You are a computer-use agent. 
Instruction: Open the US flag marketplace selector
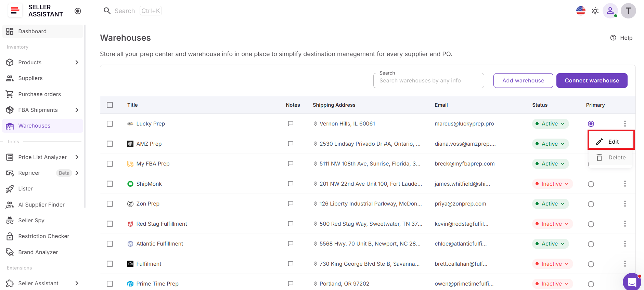[581, 11]
